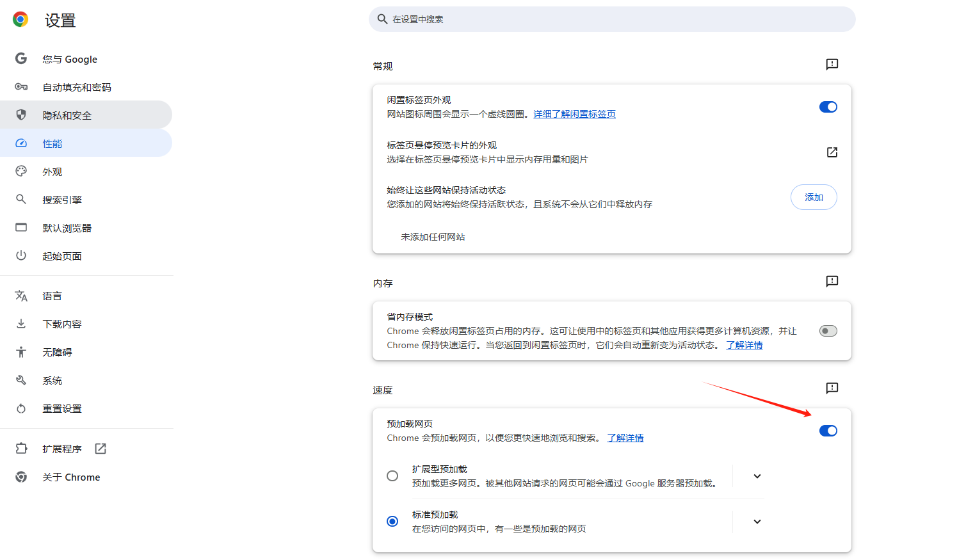
Task: Click the Chrome logo icon beside 设置
Action: coord(20,20)
